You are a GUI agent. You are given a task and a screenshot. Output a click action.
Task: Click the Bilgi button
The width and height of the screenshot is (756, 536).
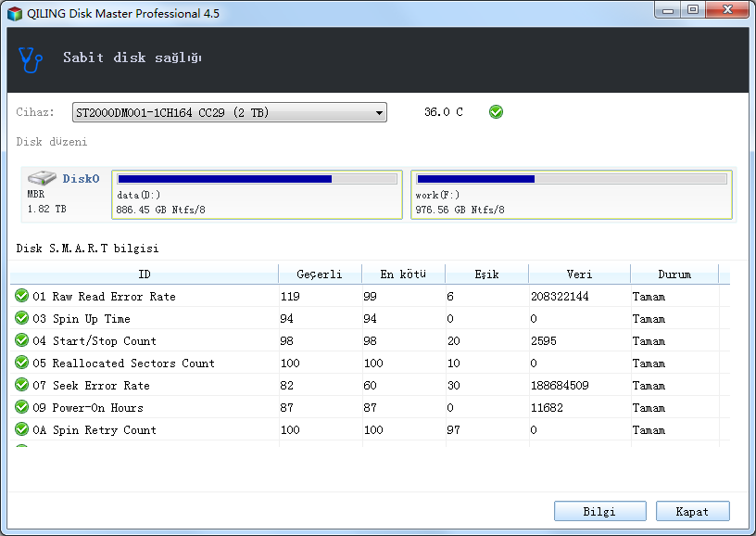tap(599, 511)
